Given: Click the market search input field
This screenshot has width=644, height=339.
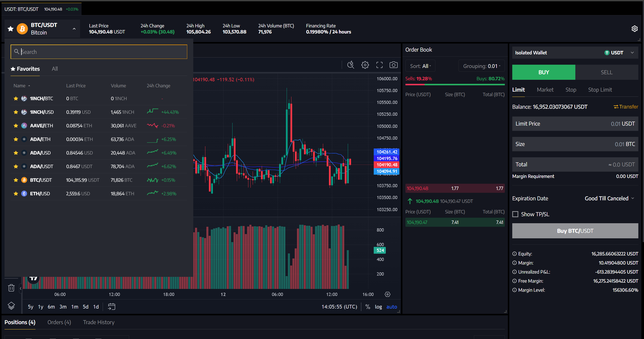Looking at the screenshot, I should click(x=99, y=52).
